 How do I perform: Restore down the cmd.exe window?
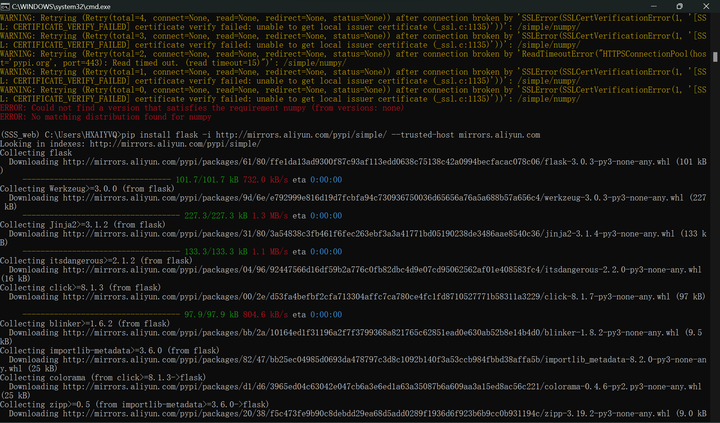[x=680, y=6]
